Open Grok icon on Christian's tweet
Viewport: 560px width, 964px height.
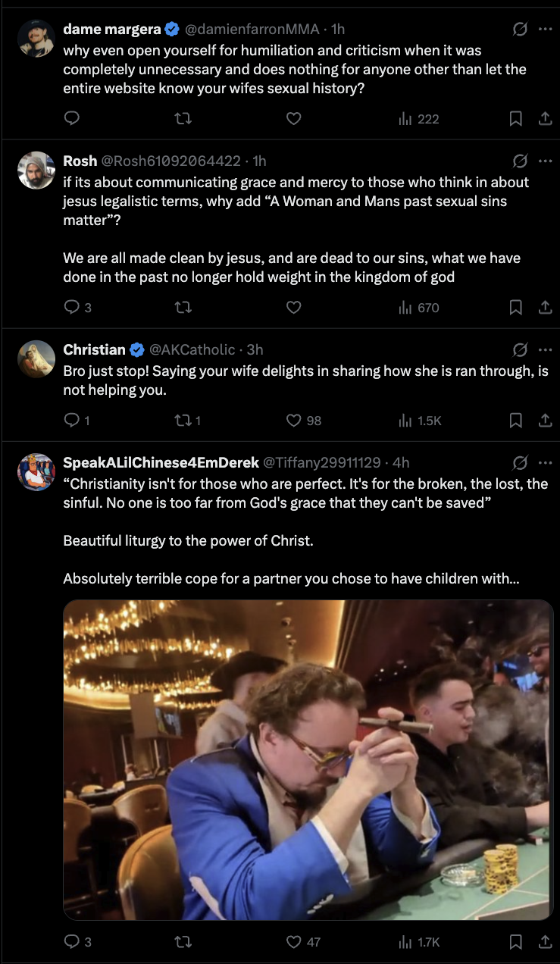[x=520, y=349]
